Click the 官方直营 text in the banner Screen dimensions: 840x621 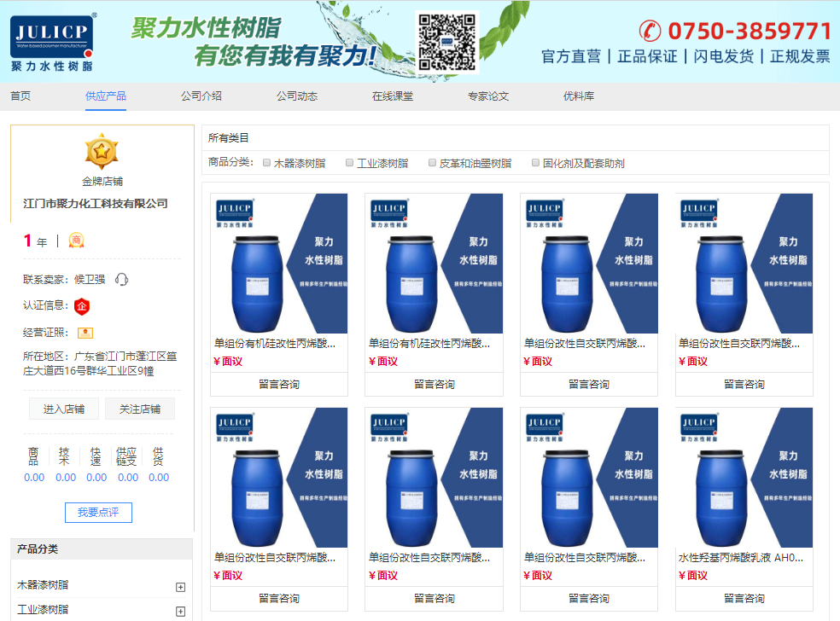pyautogui.click(x=571, y=56)
